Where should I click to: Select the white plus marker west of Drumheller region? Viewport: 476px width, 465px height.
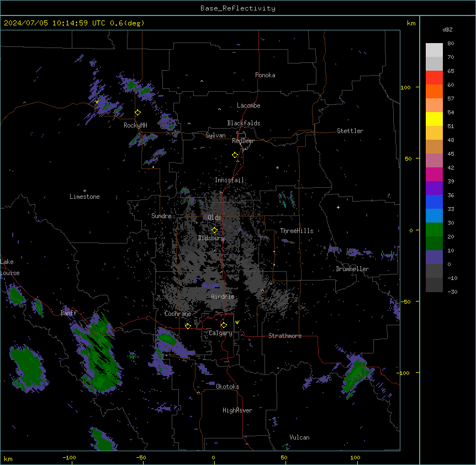(338, 207)
